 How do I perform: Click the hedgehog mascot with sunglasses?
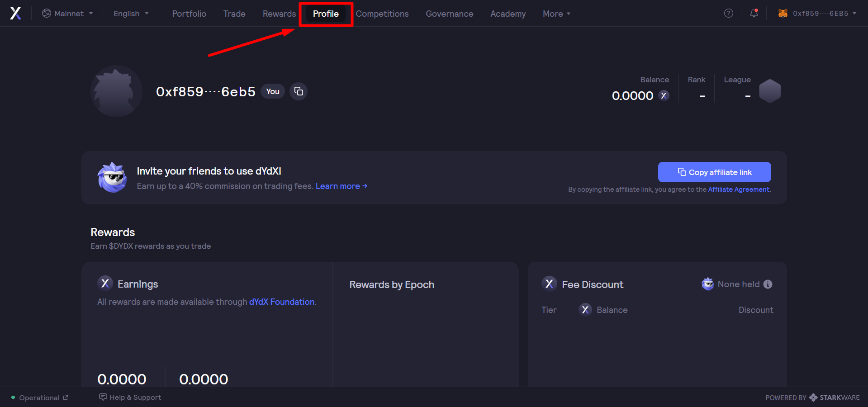pyautogui.click(x=112, y=178)
